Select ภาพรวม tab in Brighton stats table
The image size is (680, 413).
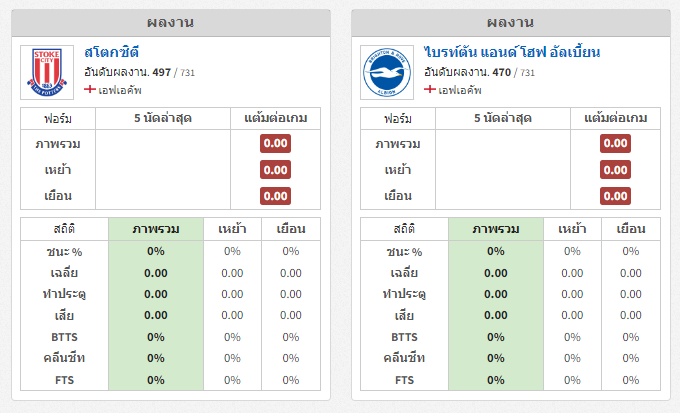click(496, 229)
